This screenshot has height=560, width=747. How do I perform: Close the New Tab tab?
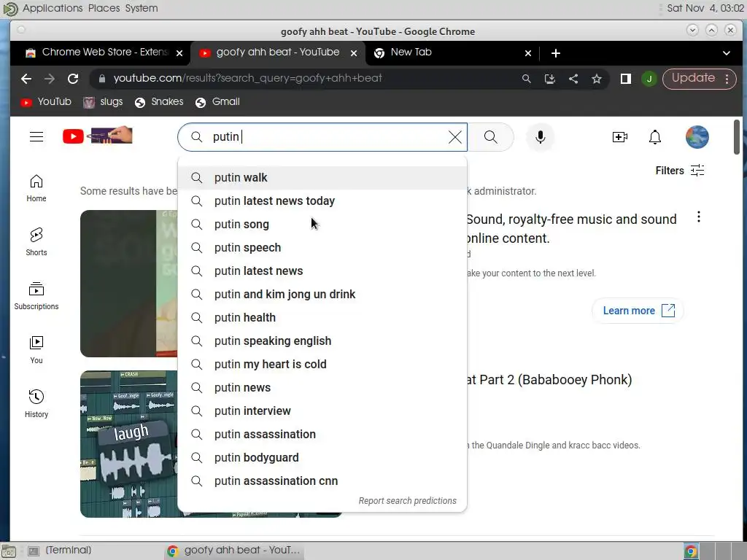(528, 53)
